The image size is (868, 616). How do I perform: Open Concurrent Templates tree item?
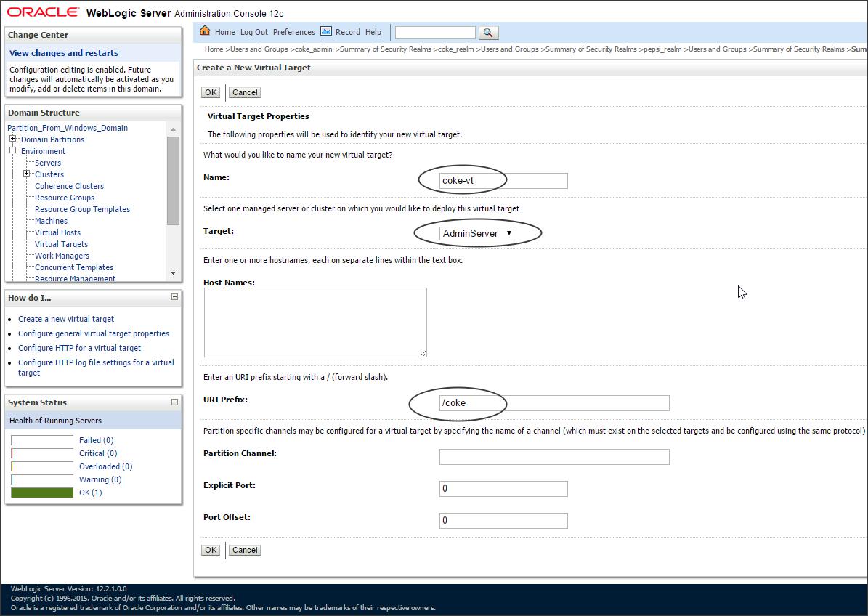pyautogui.click(x=74, y=267)
